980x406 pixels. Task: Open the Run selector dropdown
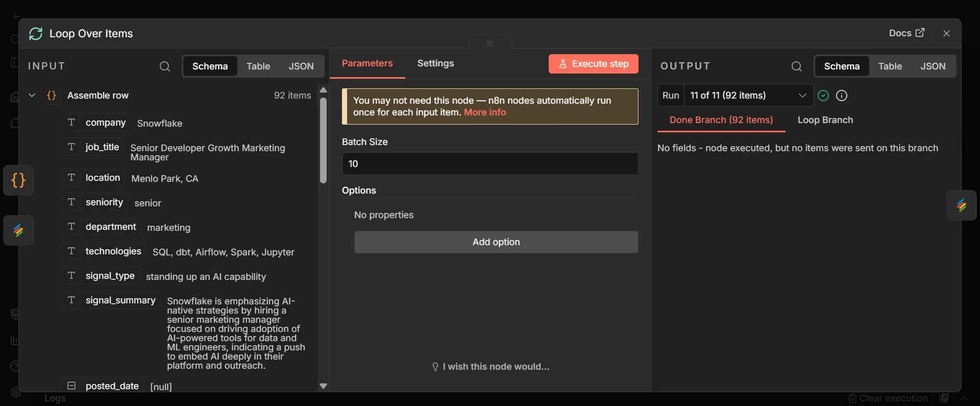pos(748,95)
